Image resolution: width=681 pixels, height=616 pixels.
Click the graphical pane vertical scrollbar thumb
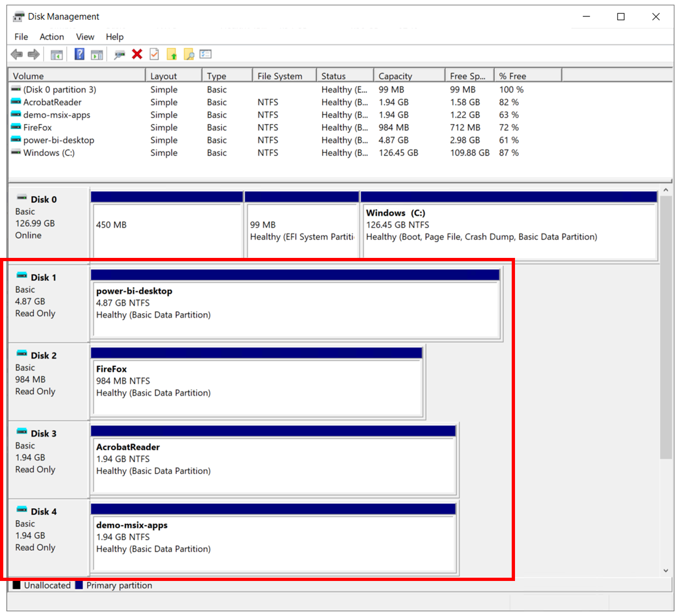click(666, 327)
